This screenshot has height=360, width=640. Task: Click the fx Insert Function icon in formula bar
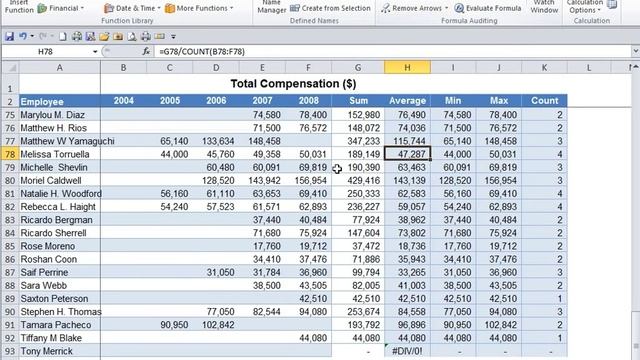[146, 51]
